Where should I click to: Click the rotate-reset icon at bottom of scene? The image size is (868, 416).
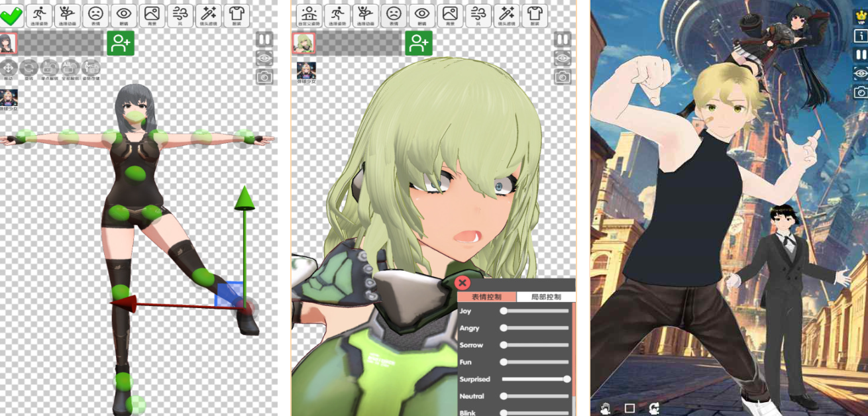655,408
